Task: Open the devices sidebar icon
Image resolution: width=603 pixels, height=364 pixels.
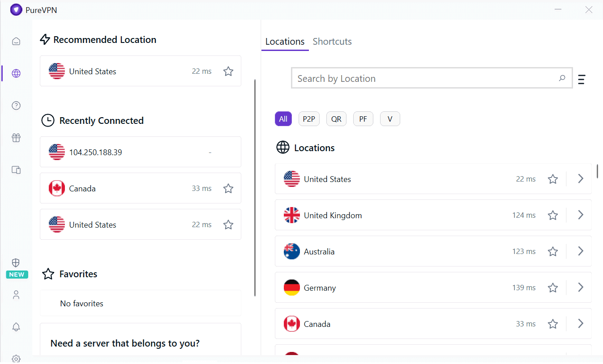Action: point(16,170)
